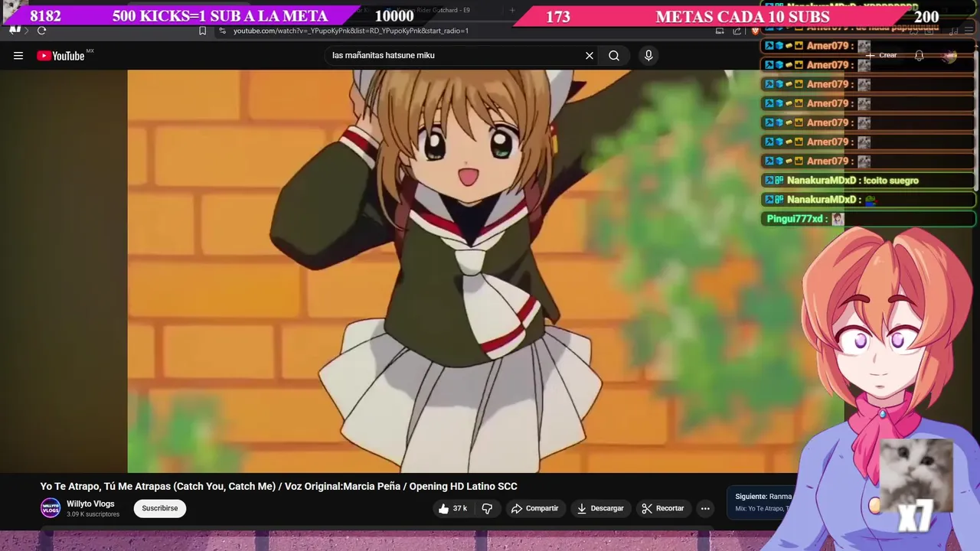The height and width of the screenshot is (551, 980).
Task: Open the browser cast/screen icon in address bar
Action: 720,31
